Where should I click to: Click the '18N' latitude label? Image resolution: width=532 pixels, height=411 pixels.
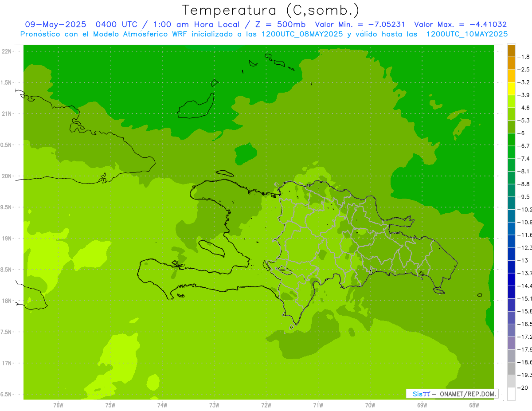[7, 301]
